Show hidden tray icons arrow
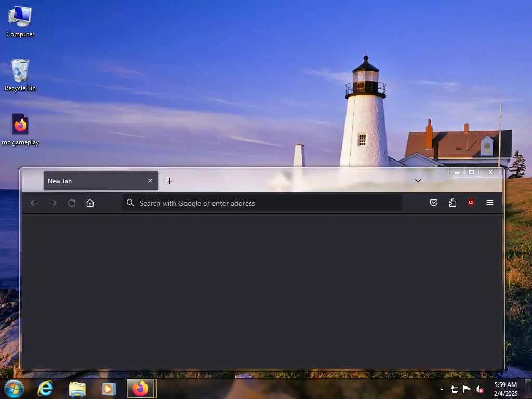Screen dimensions: 532x399 (x=442, y=389)
